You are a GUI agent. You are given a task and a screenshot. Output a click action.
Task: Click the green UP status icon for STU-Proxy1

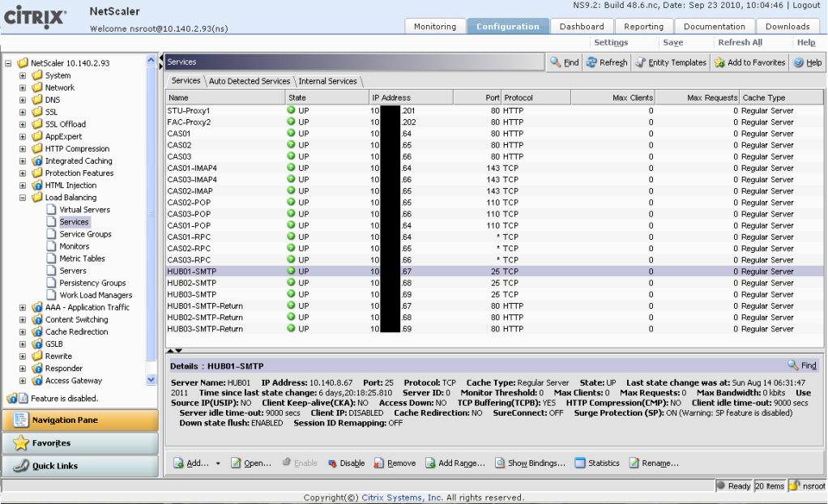291,110
